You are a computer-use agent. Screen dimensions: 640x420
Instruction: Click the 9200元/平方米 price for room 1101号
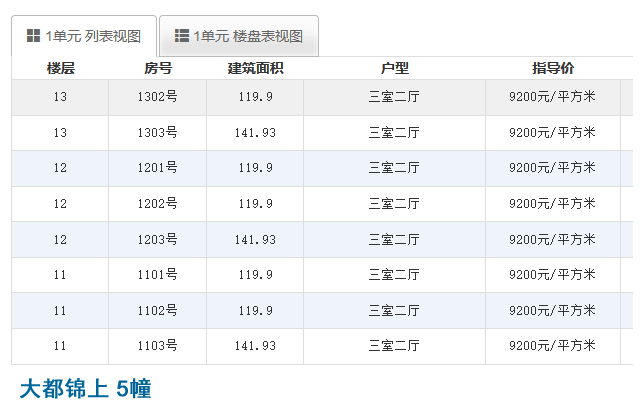tap(552, 275)
